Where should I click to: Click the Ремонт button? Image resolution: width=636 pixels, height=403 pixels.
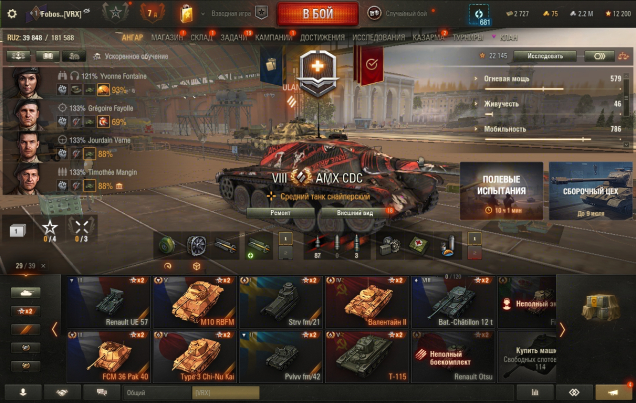click(280, 213)
